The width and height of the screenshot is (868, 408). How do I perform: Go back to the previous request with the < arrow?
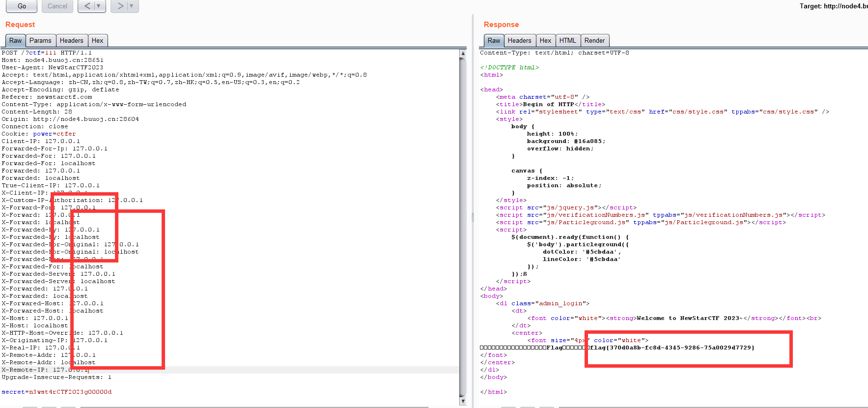coord(87,6)
